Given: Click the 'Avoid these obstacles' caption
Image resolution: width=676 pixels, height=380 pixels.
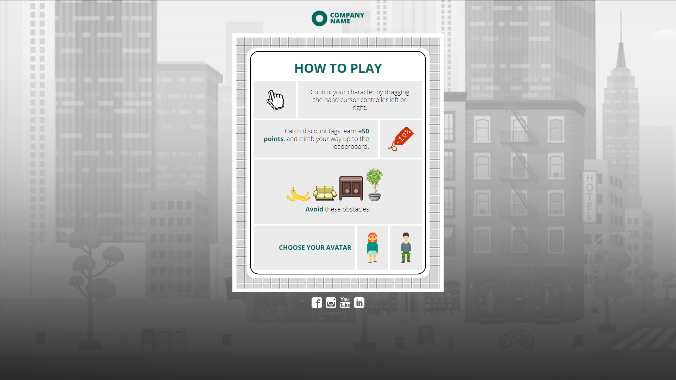Looking at the screenshot, I should pos(337,209).
